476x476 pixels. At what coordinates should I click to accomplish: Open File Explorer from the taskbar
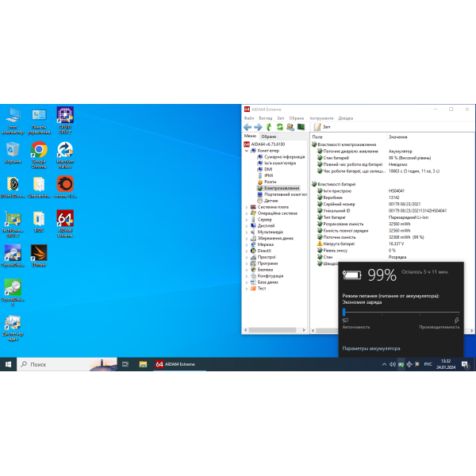[x=143, y=364]
